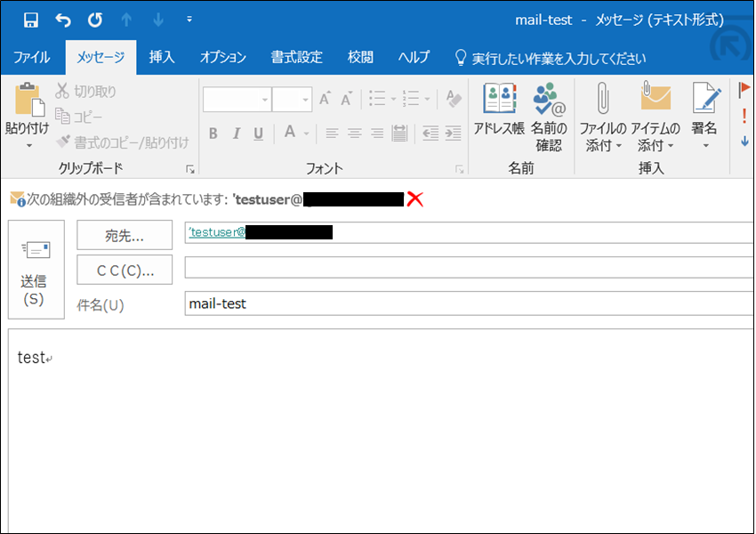Remove external recipient with red X
756x534 pixels.
point(414,199)
